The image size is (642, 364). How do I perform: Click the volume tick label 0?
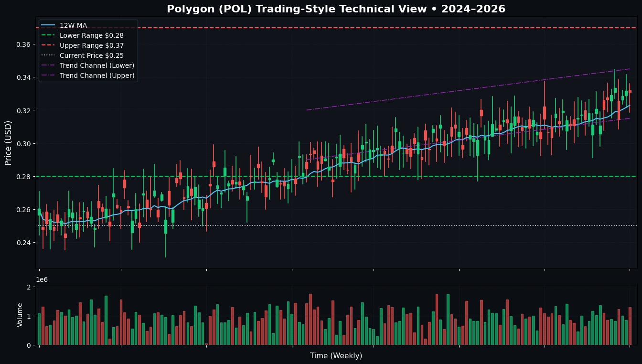[29, 345]
